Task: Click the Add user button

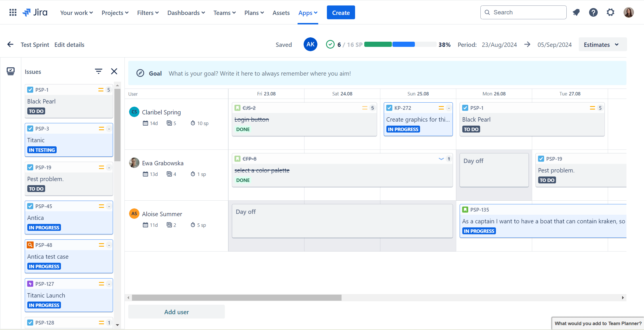Action: click(177, 312)
